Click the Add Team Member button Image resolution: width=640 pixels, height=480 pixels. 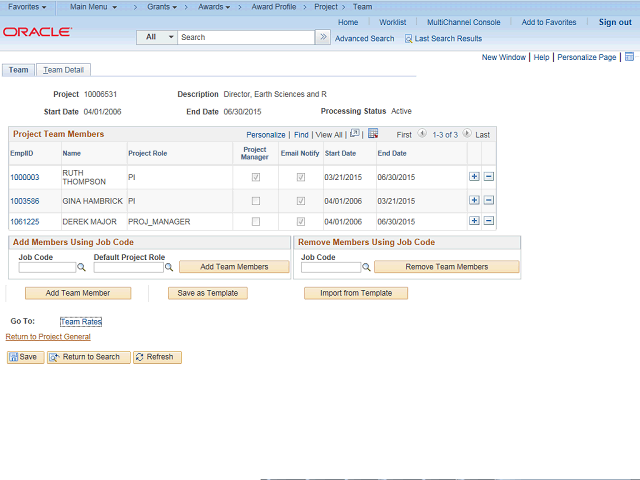coord(78,293)
